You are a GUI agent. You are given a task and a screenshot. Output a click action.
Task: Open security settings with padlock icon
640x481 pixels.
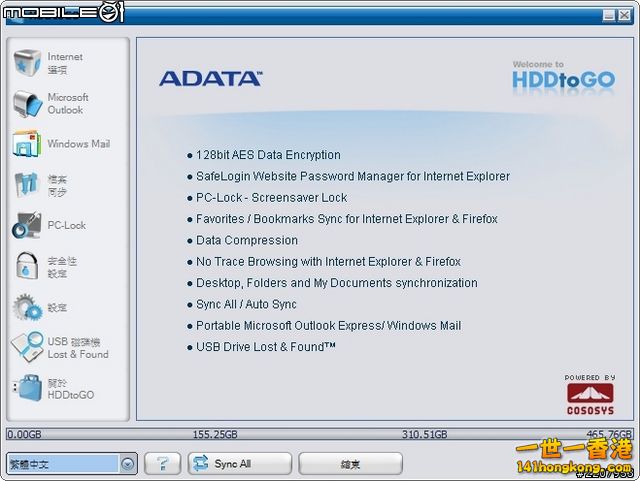click(28, 266)
